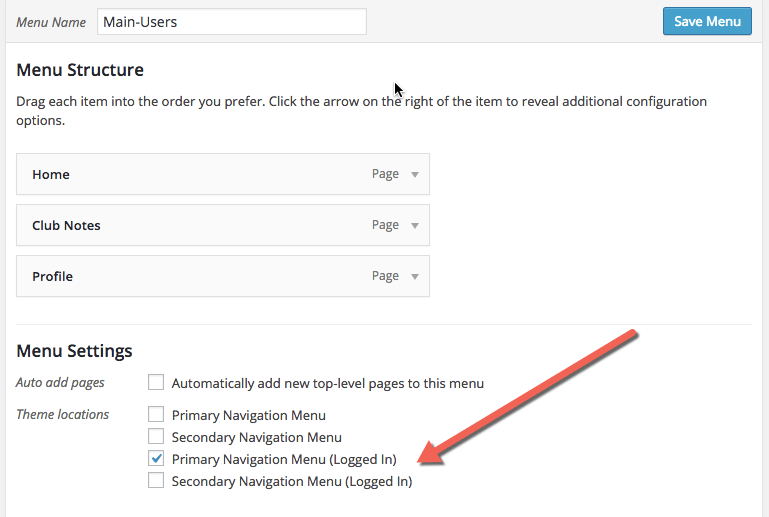Screen dimensions: 769x517
Task: Select the Club Notes item title
Action: [66, 226]
